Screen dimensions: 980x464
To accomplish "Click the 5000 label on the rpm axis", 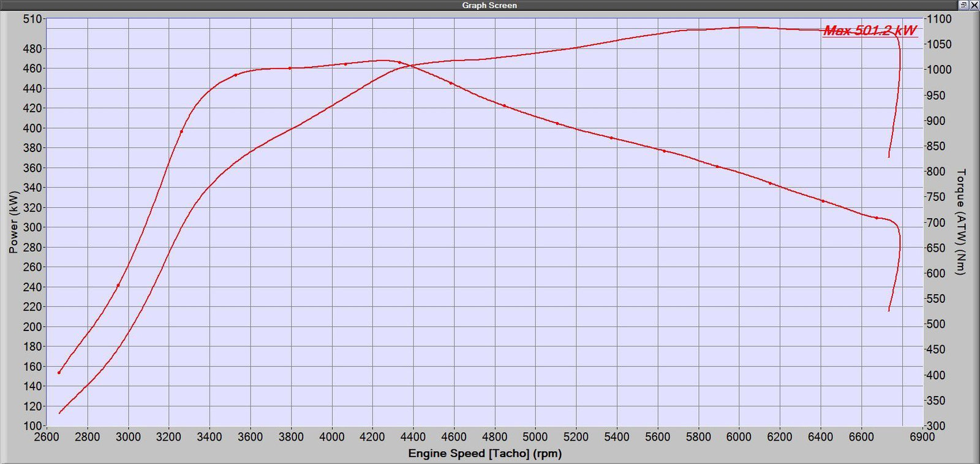I will 535,437.
